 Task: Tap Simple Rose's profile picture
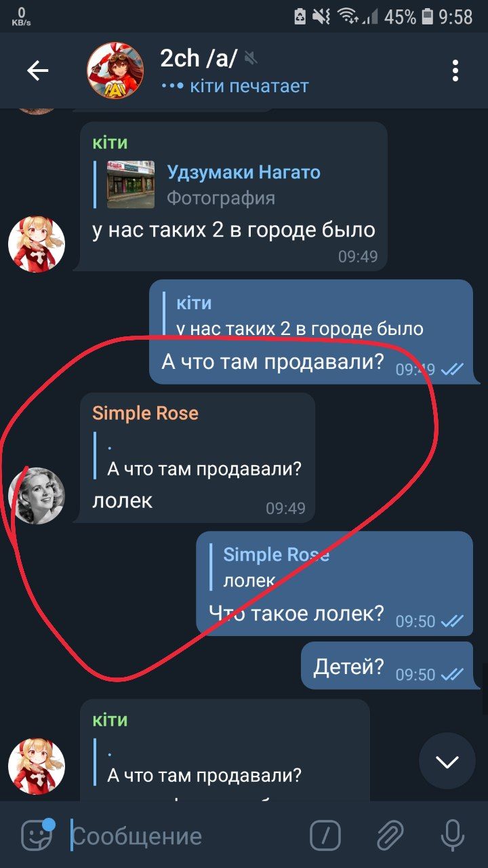point(37,495)
